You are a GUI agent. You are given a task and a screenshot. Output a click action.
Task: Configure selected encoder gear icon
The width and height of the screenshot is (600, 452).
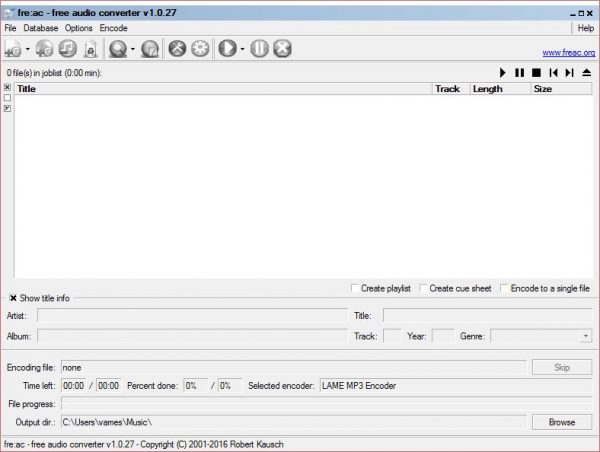click(200, 49)
